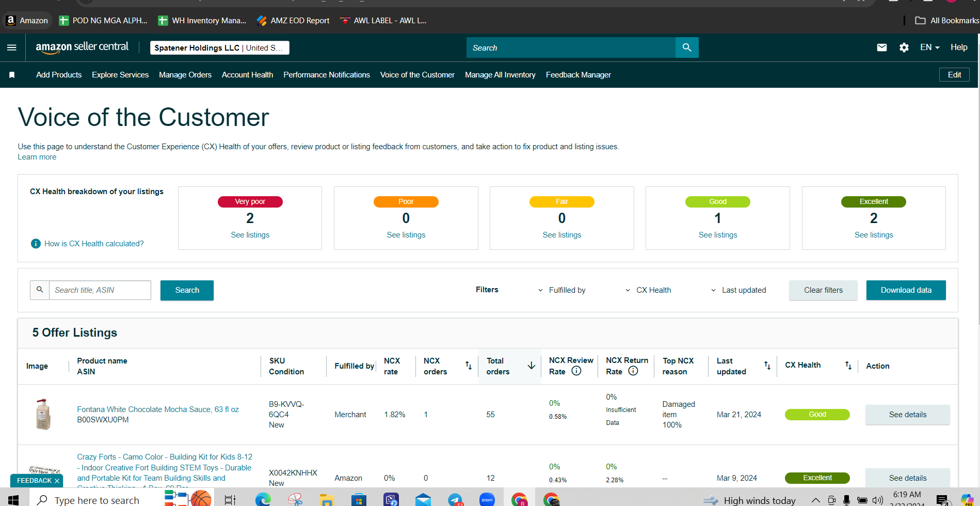Click the NCX Review Rate info icon
Image resolution: width=980 pixels, height=506 pixels.
[576, 371]
